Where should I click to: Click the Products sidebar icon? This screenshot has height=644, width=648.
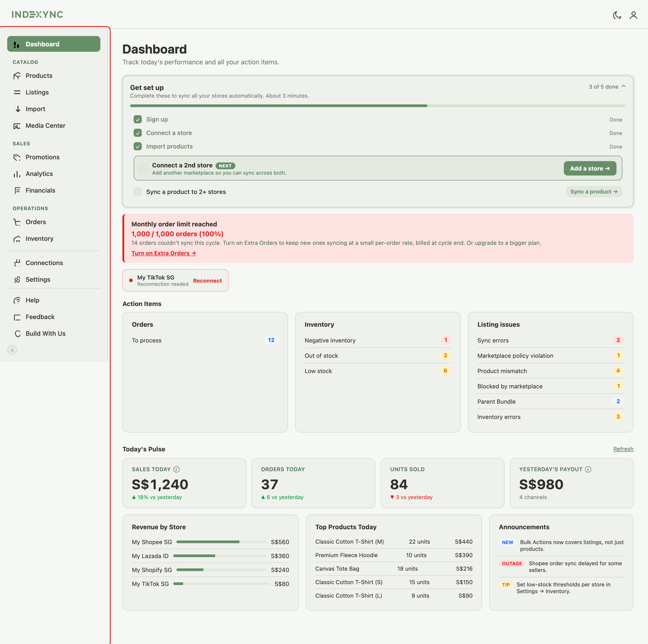tap(17, 76)
